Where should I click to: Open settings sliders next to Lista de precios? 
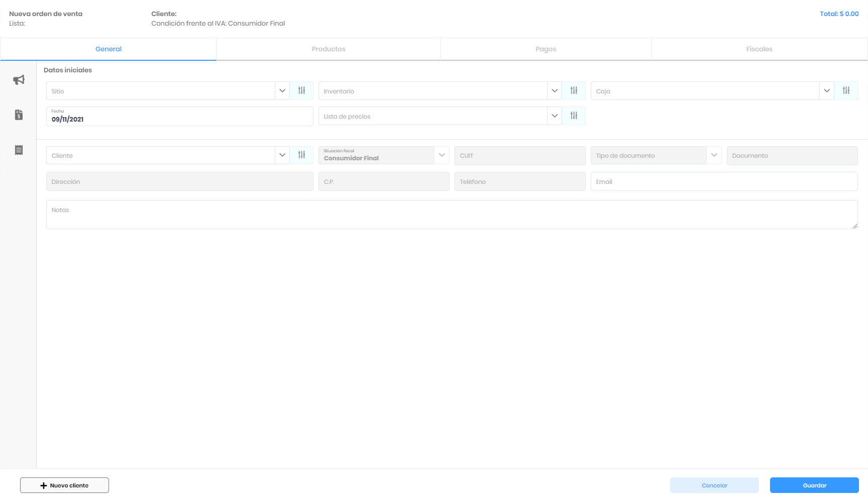[574, 116]
